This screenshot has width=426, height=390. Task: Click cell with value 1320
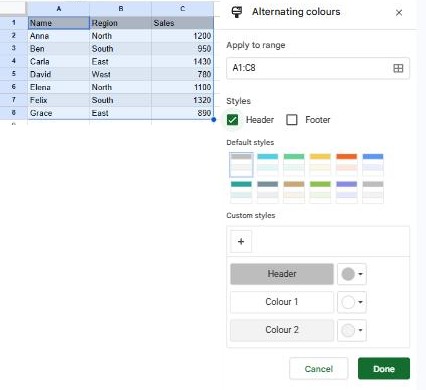click(x=182, y=100)
